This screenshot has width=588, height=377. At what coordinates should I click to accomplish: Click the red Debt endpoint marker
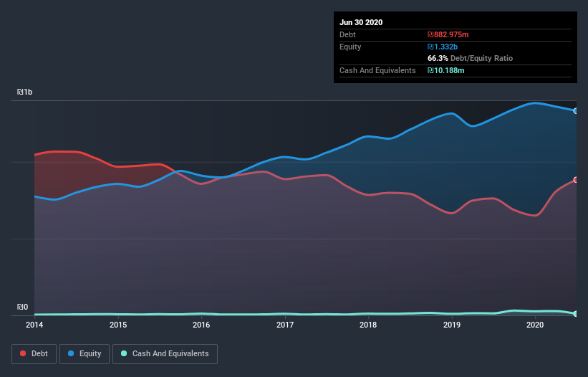pos(576,180)
